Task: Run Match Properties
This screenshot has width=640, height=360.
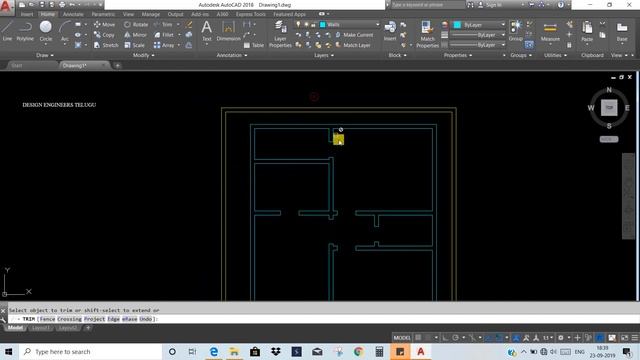Action: tap(427, 34)
